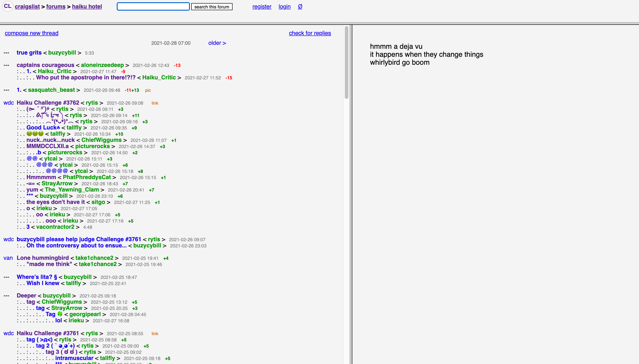This screenshot has width=639, height=364.
Task: Click the 'haiku hotel' breadcrumb link
Action: pyautogui.click(x=87, y=6)
